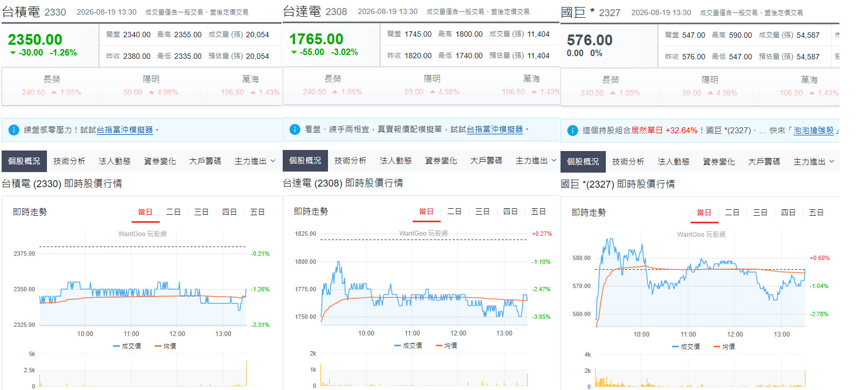Open 大戶籌碼 tab in 國巨 panel
The image size is (868, 390).
pyautogui.click(x=764, y=162)
